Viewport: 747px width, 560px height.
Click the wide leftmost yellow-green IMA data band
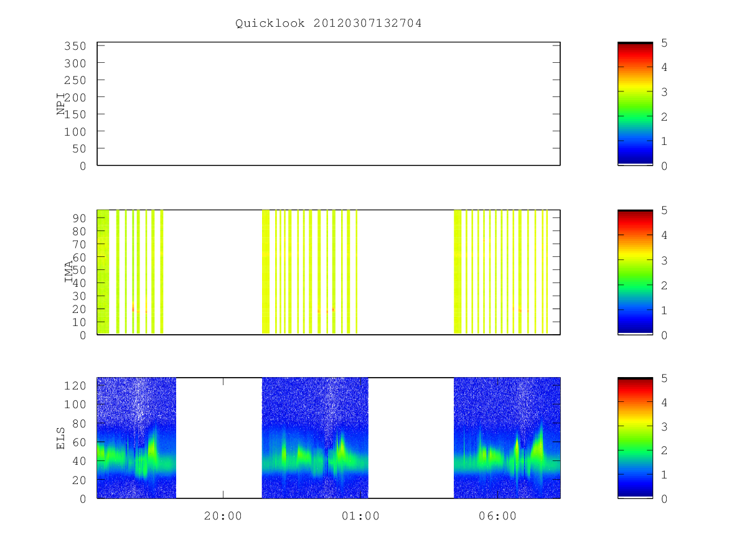103,272
